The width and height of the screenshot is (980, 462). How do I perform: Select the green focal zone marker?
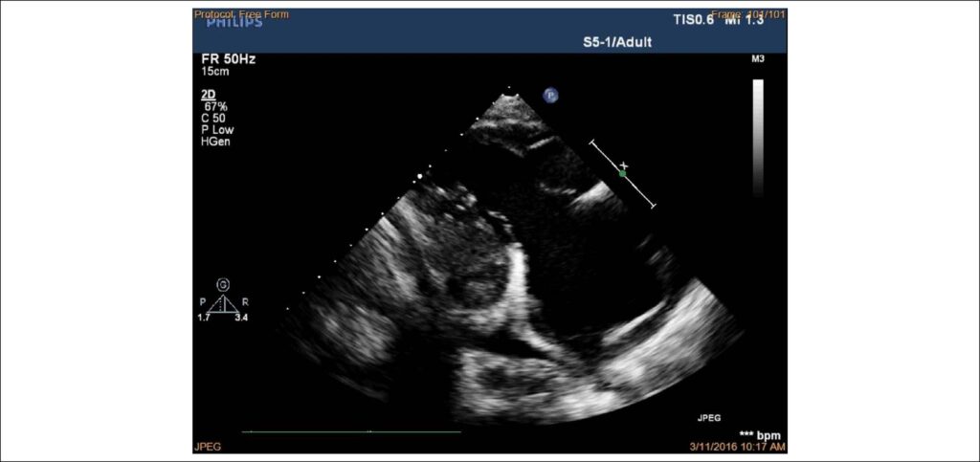(622, 173)
